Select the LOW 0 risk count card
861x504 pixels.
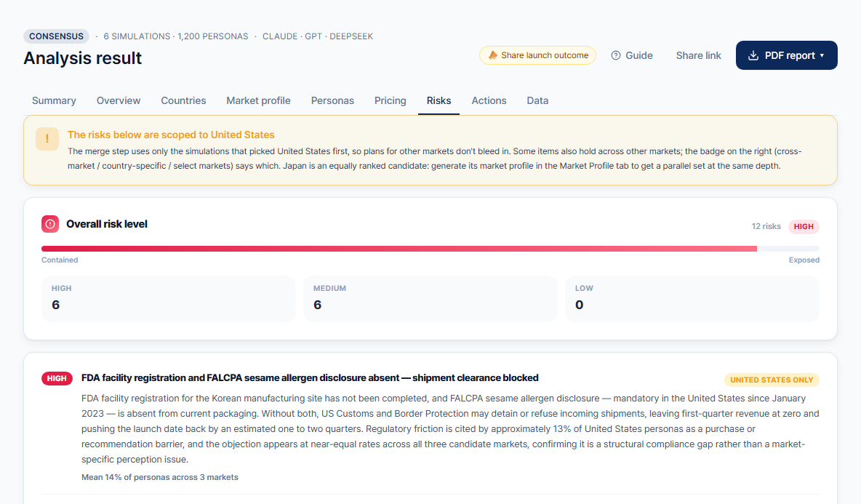(692, 299)
